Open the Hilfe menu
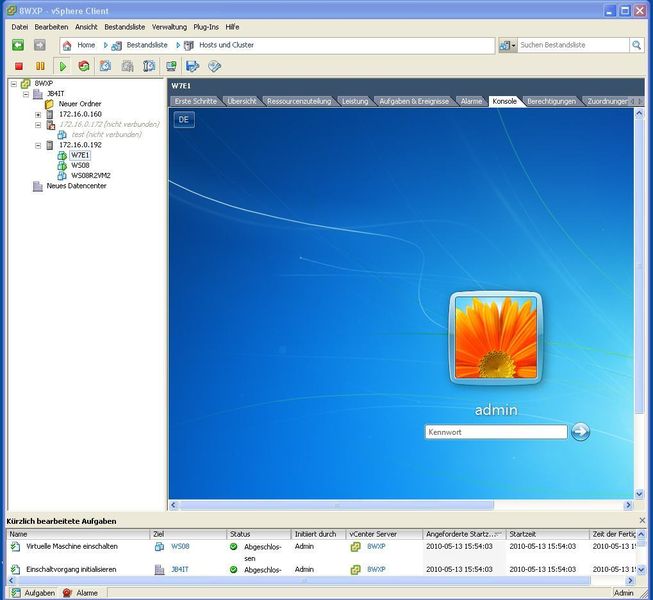Screen dimensions: 653x600 coord(232,27)
